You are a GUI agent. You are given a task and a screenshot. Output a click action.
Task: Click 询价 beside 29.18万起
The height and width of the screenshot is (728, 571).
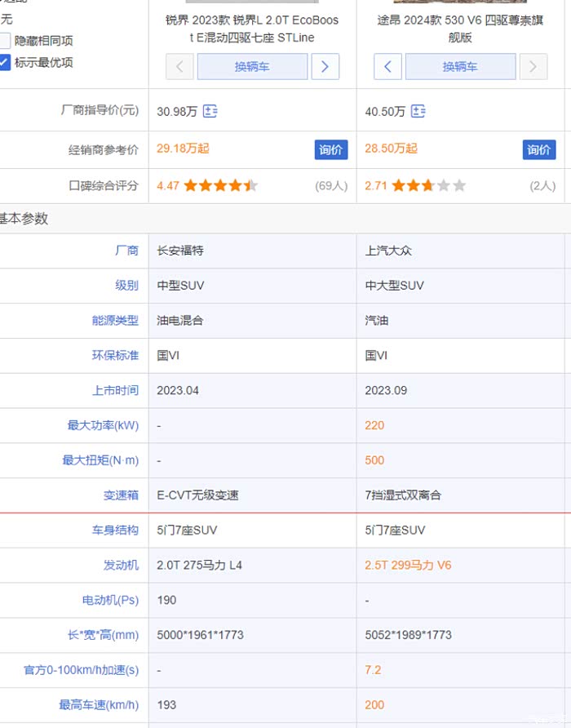click(x=331, y=149)
